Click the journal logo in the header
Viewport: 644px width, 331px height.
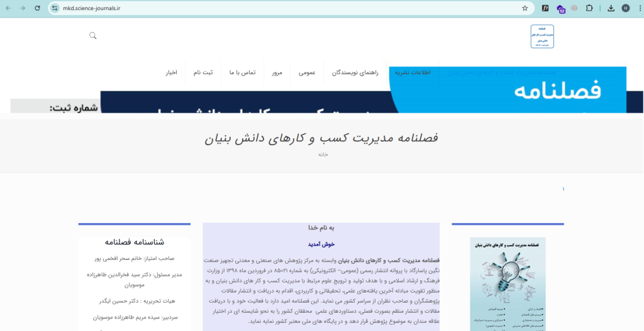coord(542,36)
